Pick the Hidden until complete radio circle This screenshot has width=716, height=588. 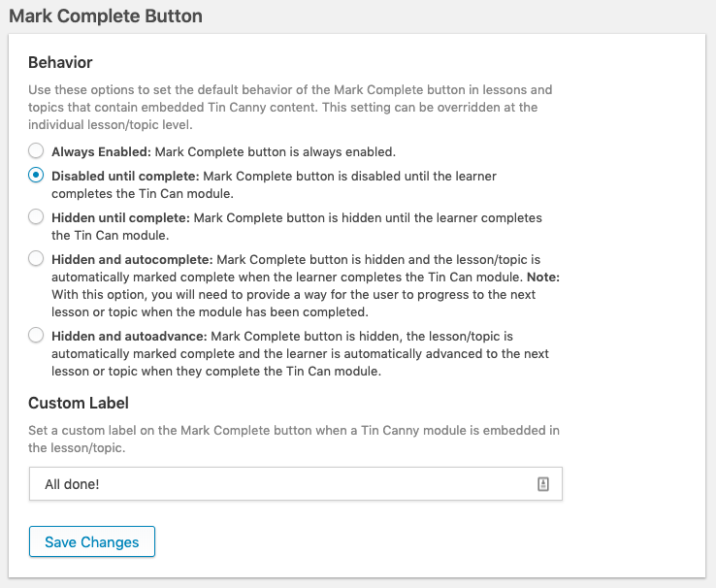click(36, 216)
